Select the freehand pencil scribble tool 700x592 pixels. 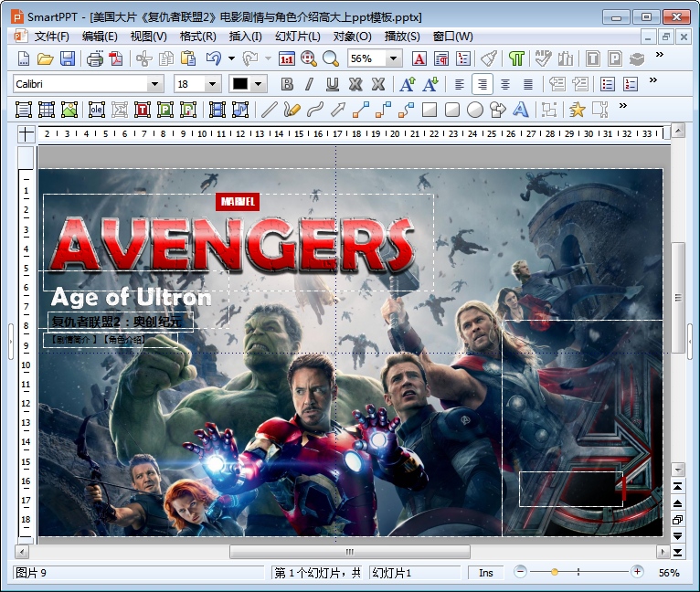tap(292, 110)
